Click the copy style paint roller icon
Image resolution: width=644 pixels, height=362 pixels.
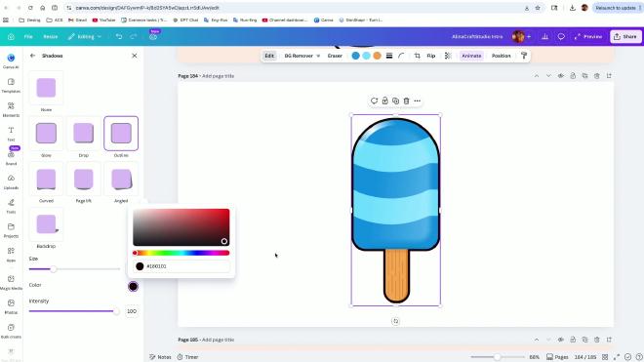pyautogui.click(x=524, y=56)
